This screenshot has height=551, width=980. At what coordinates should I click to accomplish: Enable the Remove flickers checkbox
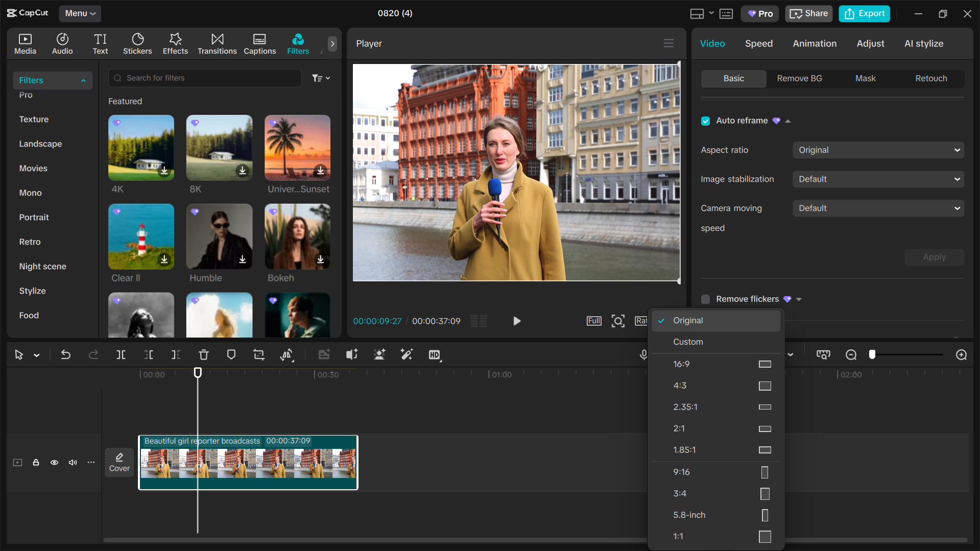click(x=705, y=299)
